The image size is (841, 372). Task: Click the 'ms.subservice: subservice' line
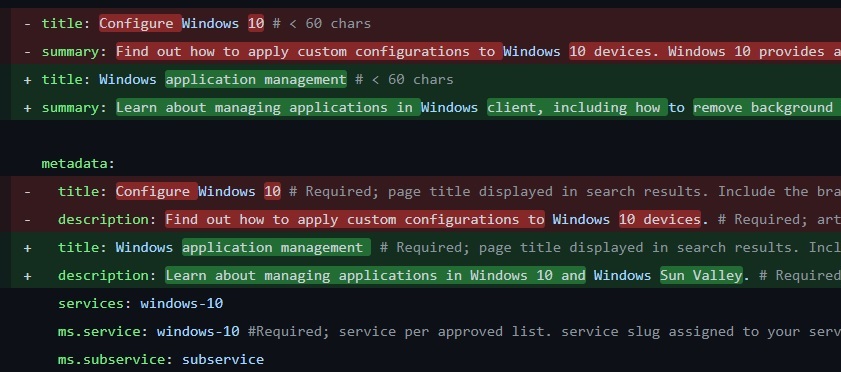161,359
